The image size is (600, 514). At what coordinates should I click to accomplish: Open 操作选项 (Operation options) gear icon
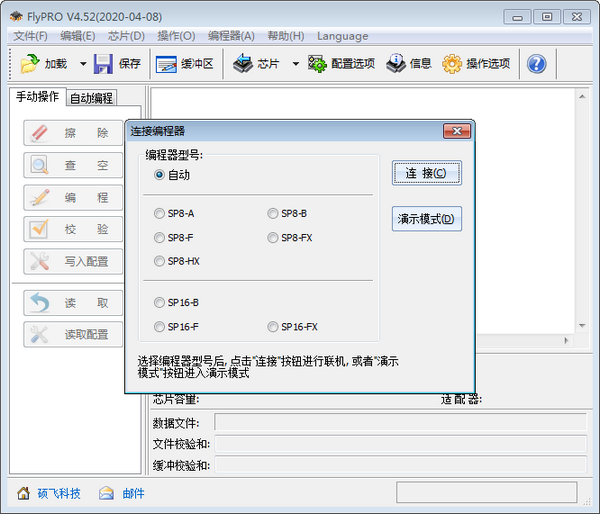click(x=452, y=64)
